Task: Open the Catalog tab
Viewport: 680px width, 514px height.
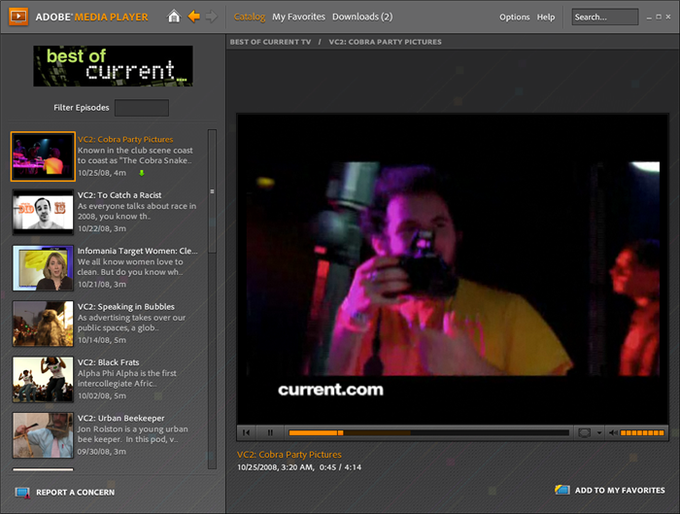Action: pos(249,17)
